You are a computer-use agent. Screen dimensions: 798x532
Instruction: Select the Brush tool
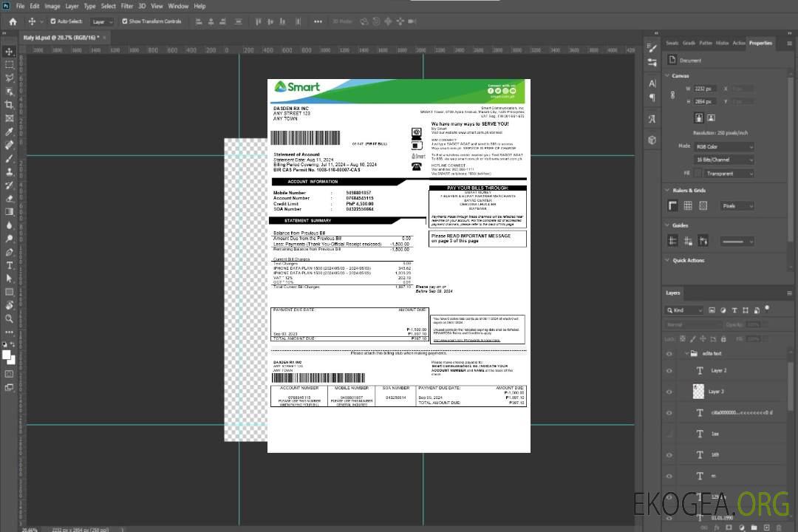click(x=9, y=158)
